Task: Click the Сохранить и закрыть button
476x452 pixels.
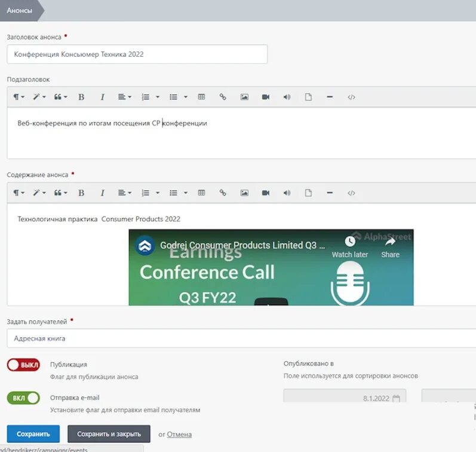Action: [x=109, y=433]
